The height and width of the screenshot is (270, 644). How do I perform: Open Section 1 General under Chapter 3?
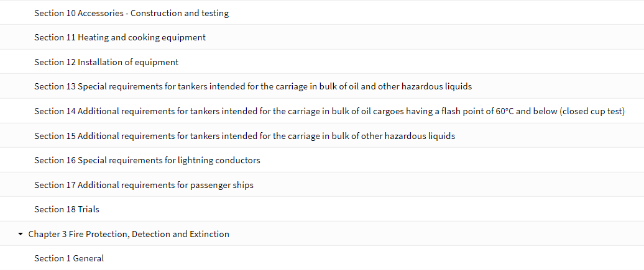[x=69, y=258]
